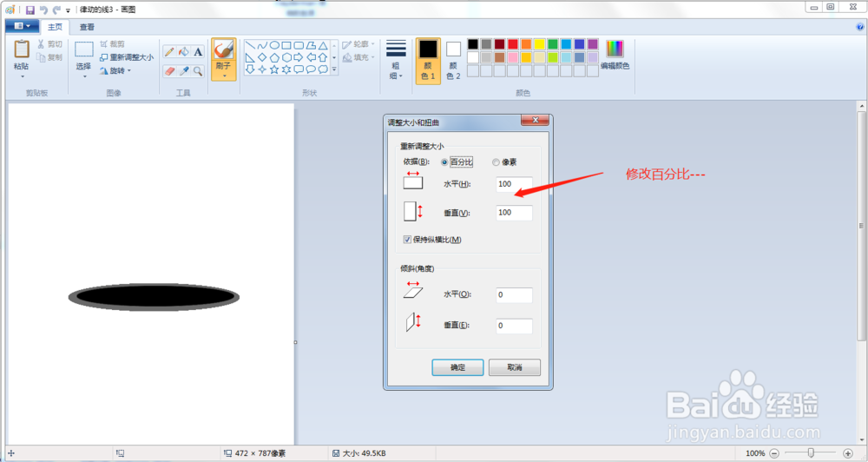868x462 pixels.
Task: Expand the 选择 dropdown arrow
Action: [x=83, y=76]
